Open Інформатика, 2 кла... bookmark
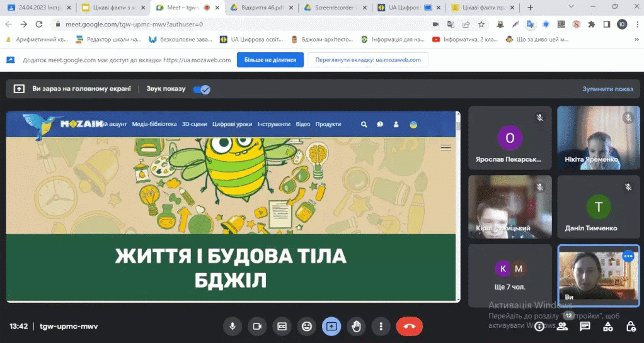 [465, 40]
